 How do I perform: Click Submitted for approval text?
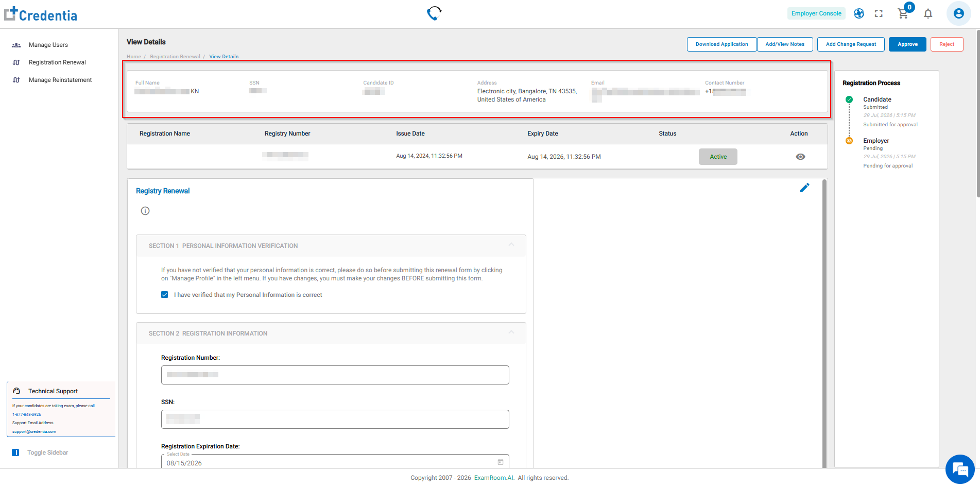[890, 125]
